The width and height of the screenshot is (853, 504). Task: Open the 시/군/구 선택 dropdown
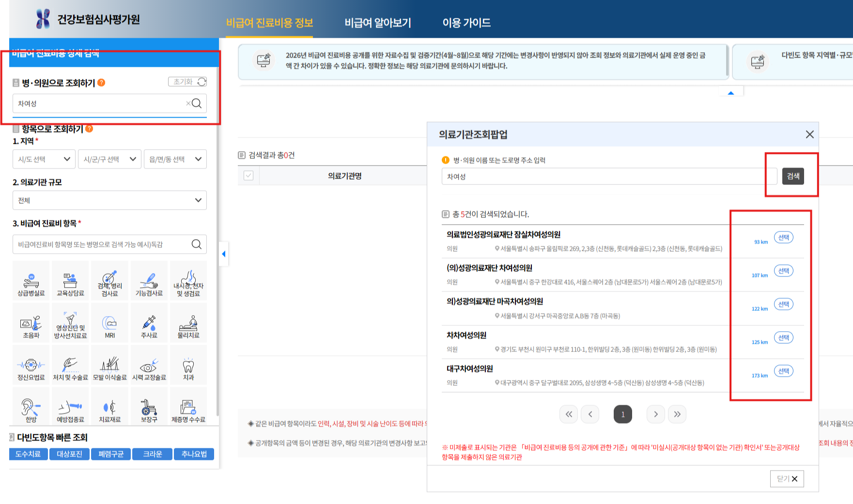(x=109, y=159)
